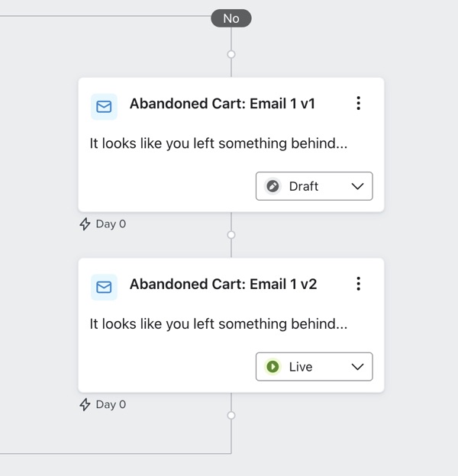Click the green Live play status icon
The height and width of the screenshot is (476, 458).
coord(273,367)
